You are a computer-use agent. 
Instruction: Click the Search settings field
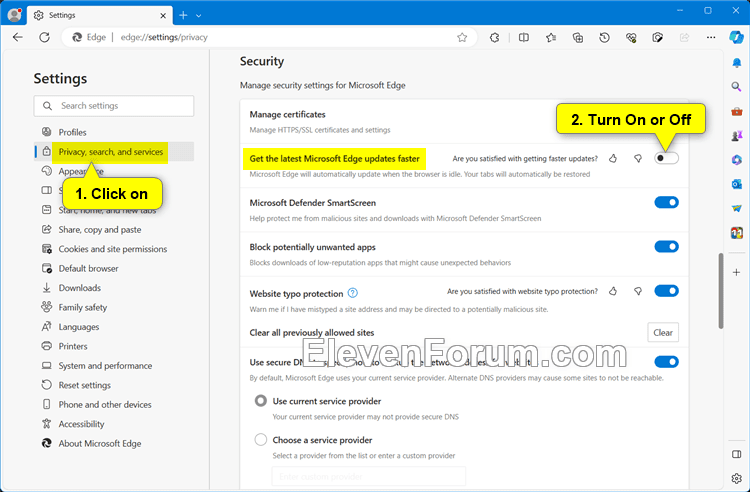coord(114,106)
